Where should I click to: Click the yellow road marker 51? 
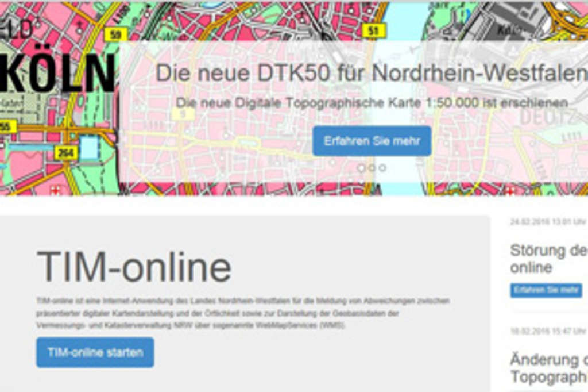tap(374, 31)
